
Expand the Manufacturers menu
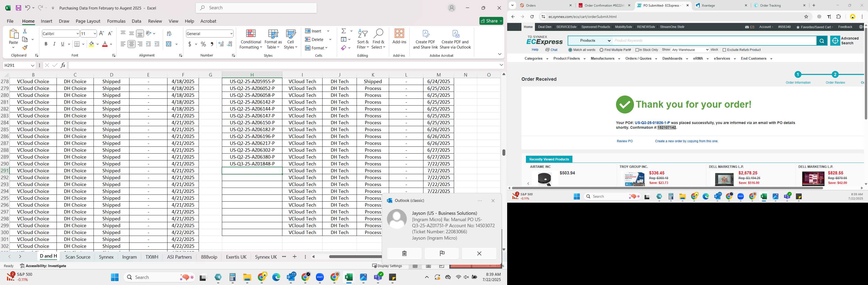click(x=605, y=59)
